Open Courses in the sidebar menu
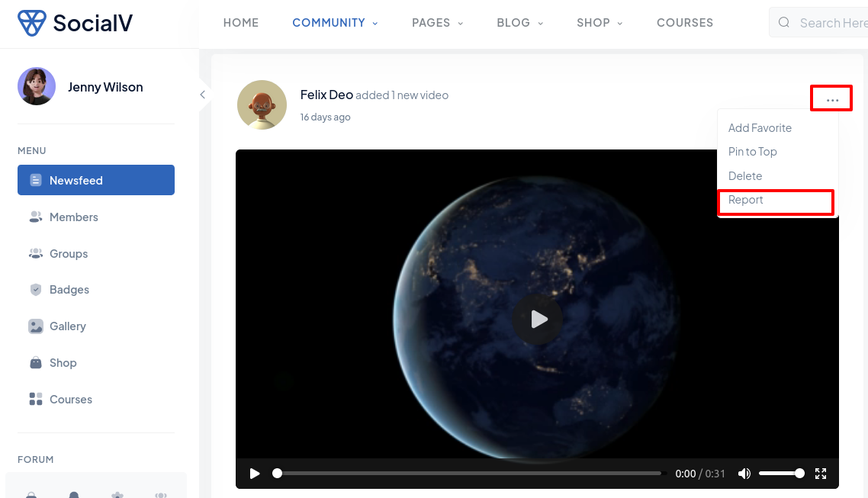This screenshot has width=868, height=498. tap(71, 399)
